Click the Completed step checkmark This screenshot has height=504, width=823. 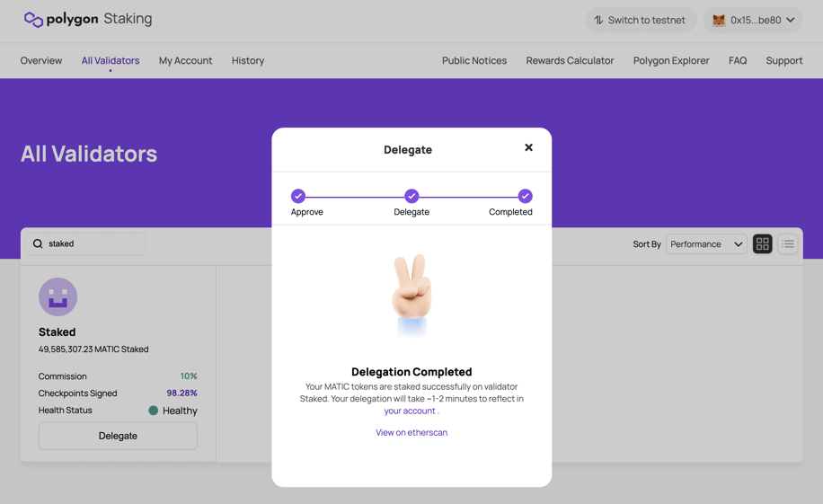click(525, 196)
